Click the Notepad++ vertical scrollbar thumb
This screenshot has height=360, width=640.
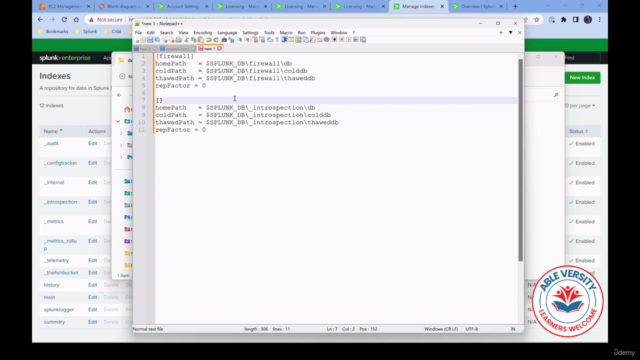(520, 160)
